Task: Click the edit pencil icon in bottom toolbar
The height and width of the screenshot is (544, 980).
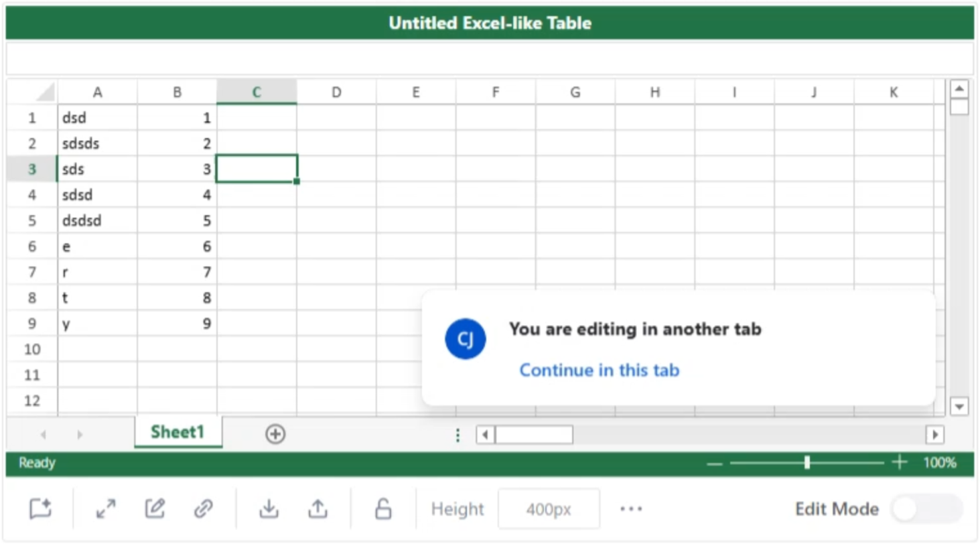Action: click(155, 509)
